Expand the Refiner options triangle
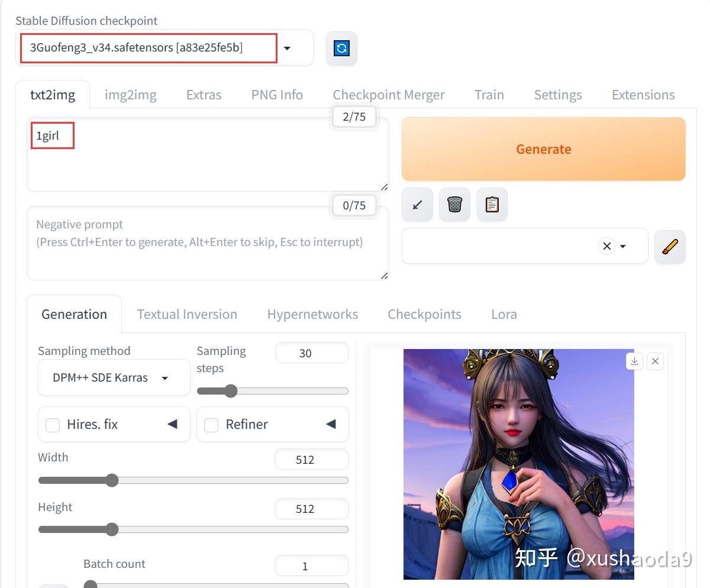Screen dimensions: 710x588 331,424
